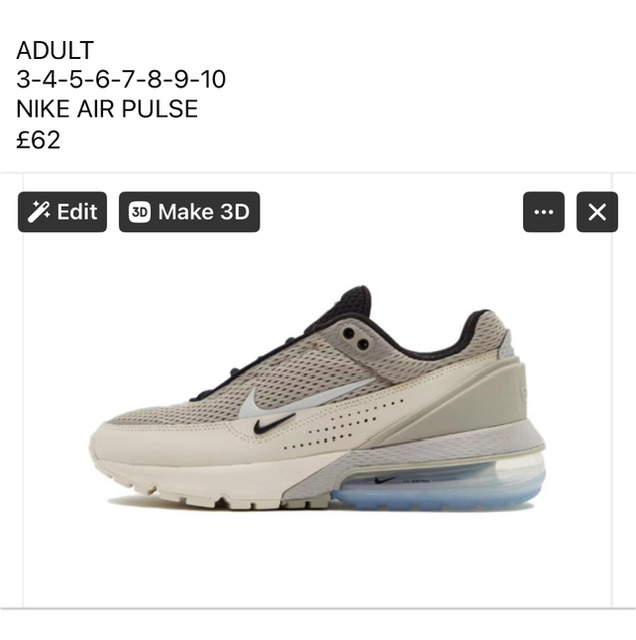Click the £62 price text

tap(38, 140)
